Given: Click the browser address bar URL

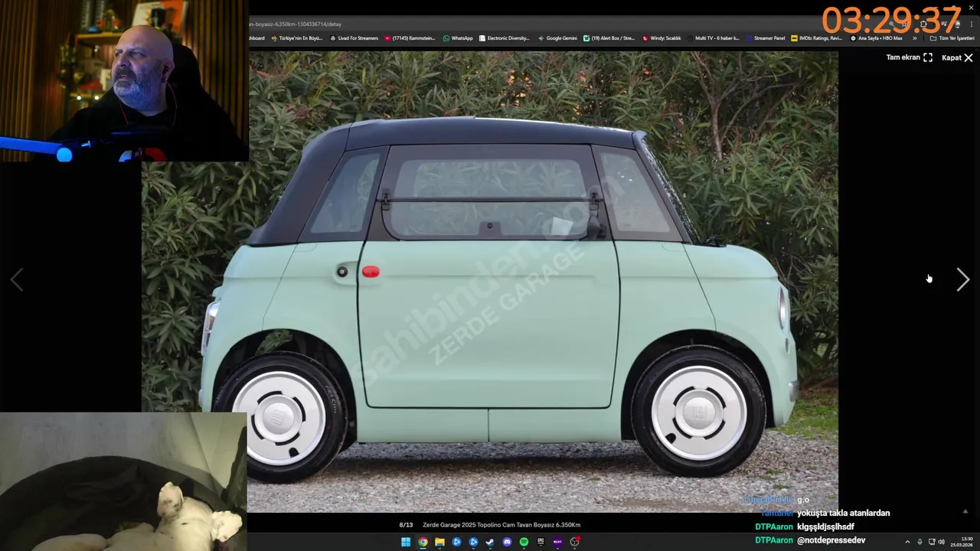Looking at the screenshot, I should [296, 24].
